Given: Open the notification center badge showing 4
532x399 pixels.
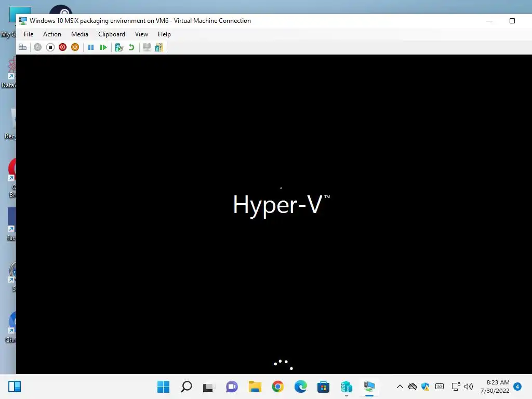Looking at the screenshot, I should pyautogui.click(x=517, y=387).
